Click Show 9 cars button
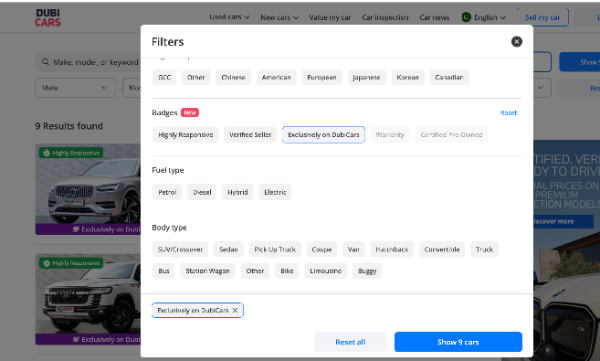 click(458, 342)
